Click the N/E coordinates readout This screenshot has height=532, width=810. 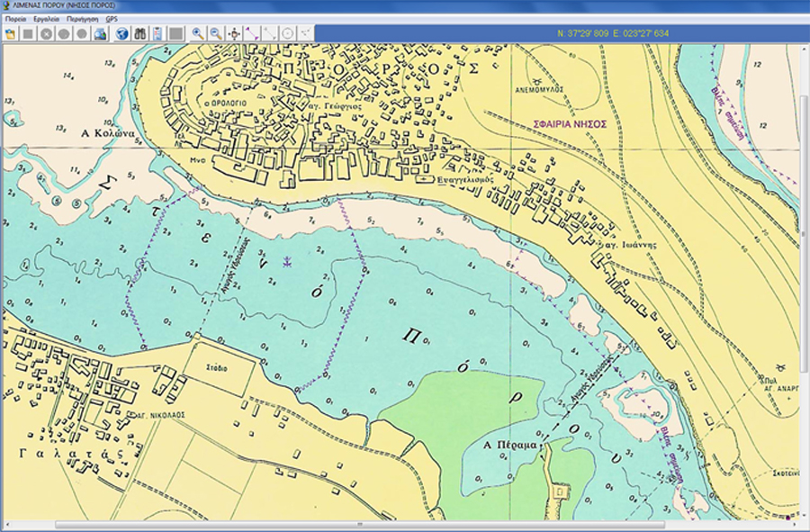(613, 33)
